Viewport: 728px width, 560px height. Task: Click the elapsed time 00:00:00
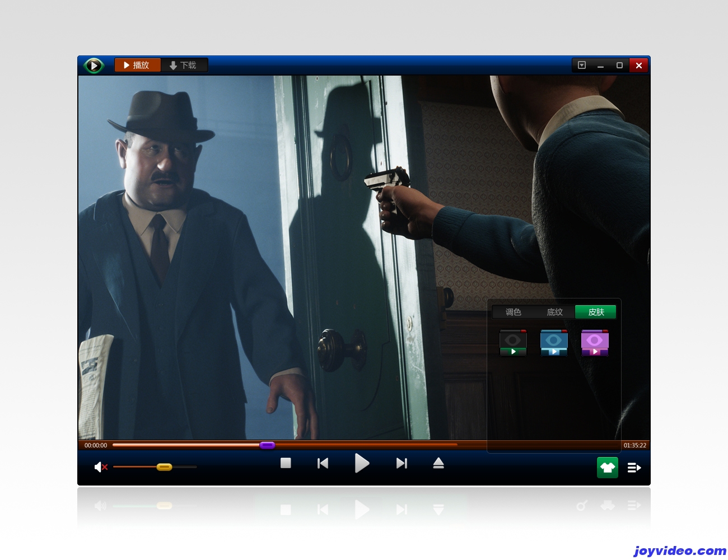coord(96,445)
